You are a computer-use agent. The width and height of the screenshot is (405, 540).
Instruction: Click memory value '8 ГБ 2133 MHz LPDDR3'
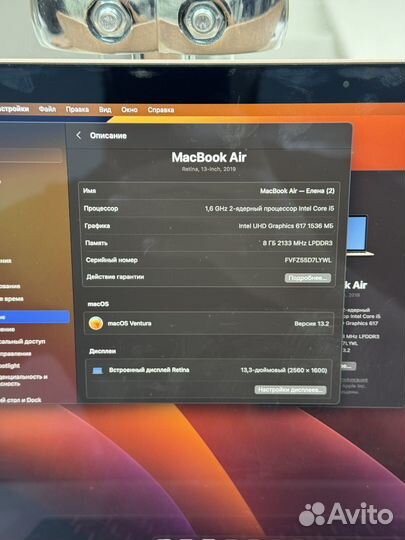[x=298, y=243]
